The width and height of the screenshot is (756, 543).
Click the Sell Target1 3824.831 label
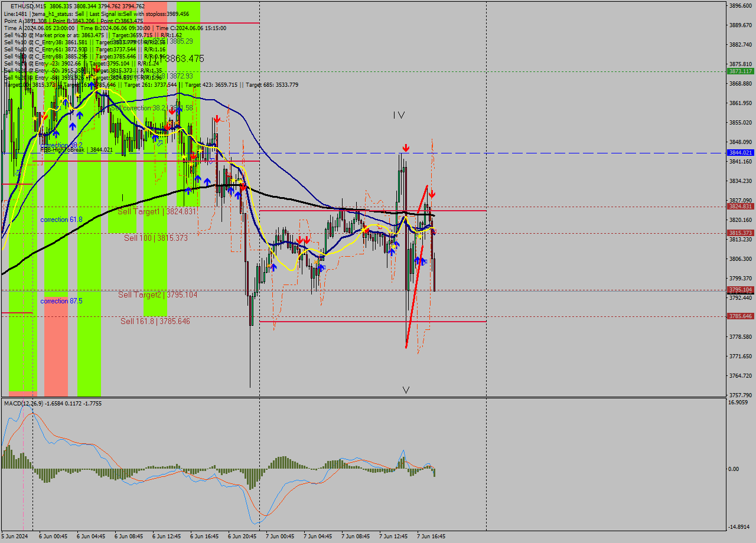click(157, 211)
